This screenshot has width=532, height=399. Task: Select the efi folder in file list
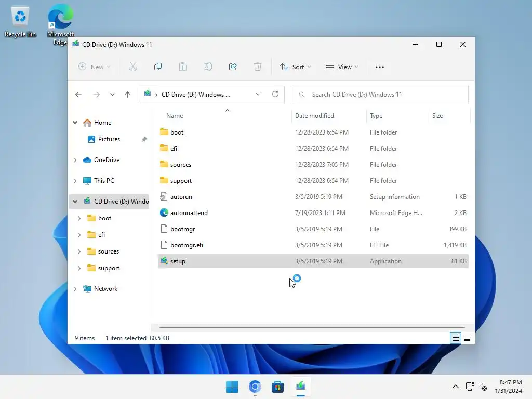(313, 148)
